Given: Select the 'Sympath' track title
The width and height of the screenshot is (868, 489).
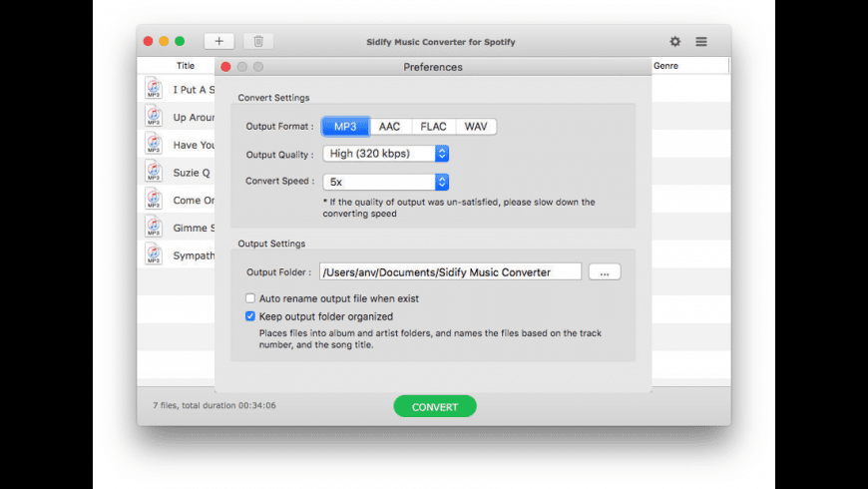Looking at the screenshot, I should [x=194, y=255].
